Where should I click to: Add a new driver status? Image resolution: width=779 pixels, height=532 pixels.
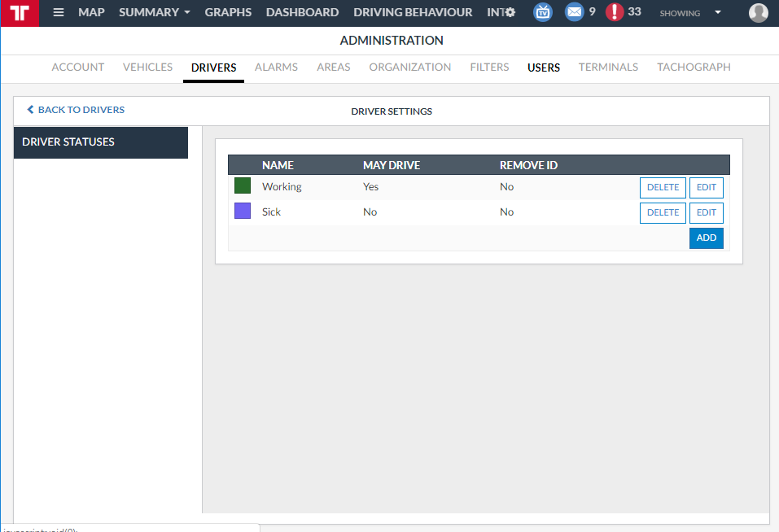tap(706, 238)
